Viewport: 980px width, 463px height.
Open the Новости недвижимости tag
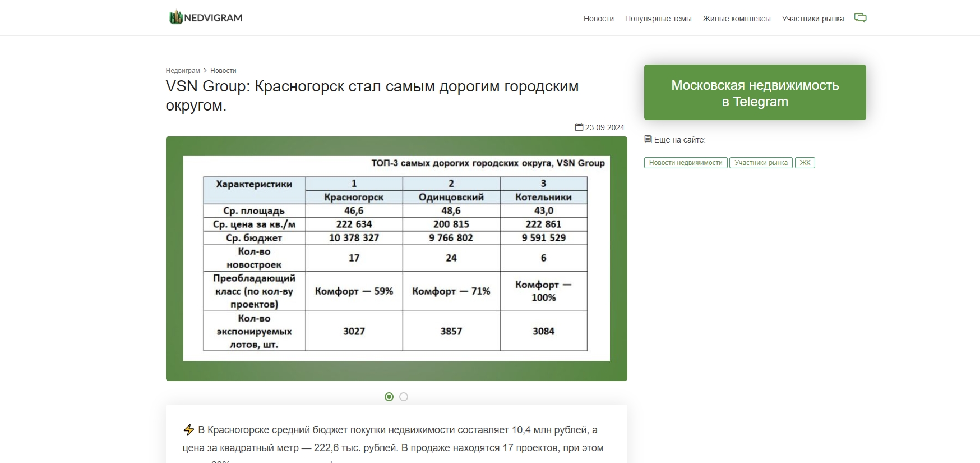point(686,163)
